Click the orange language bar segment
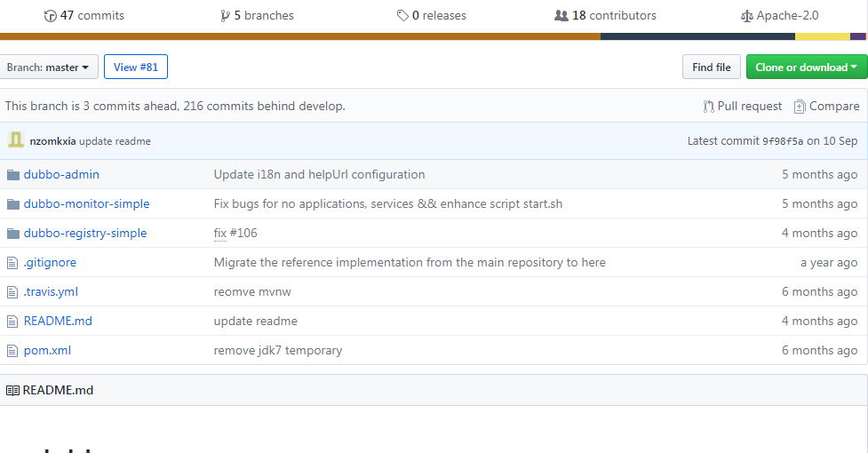 click(300, 36)
